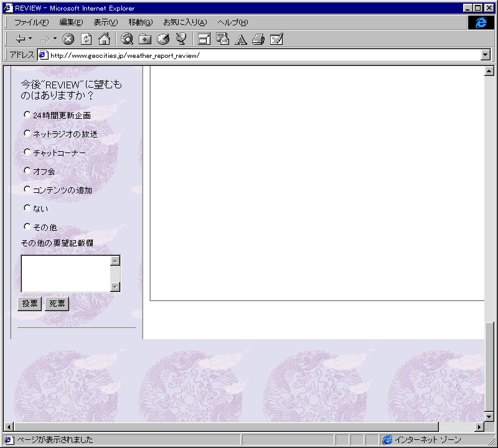
Task: Choose the オフ会 radio option
Action: tap(27, 170)
